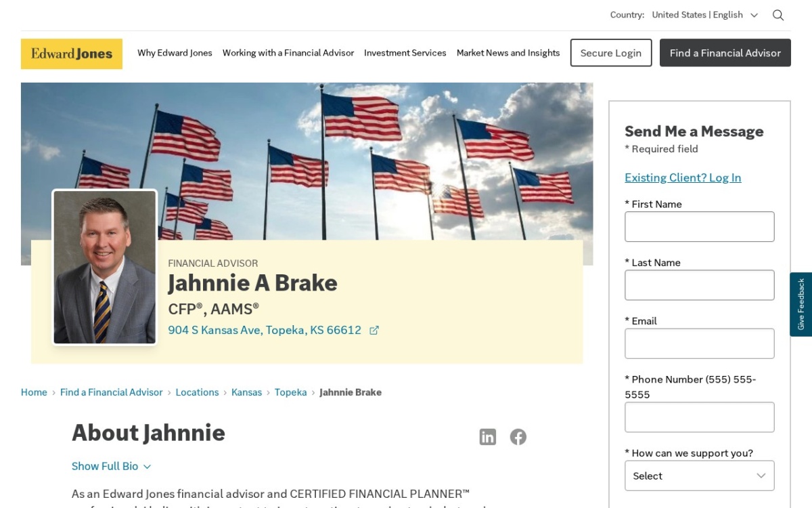Open Jahnnie's LinkedIn profile icon
812x508 pixels.
coord(488,437)
